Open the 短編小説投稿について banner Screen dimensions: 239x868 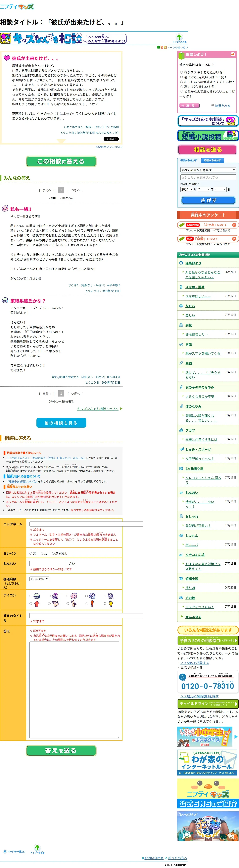pyautogui.click(x=208, y=135)
